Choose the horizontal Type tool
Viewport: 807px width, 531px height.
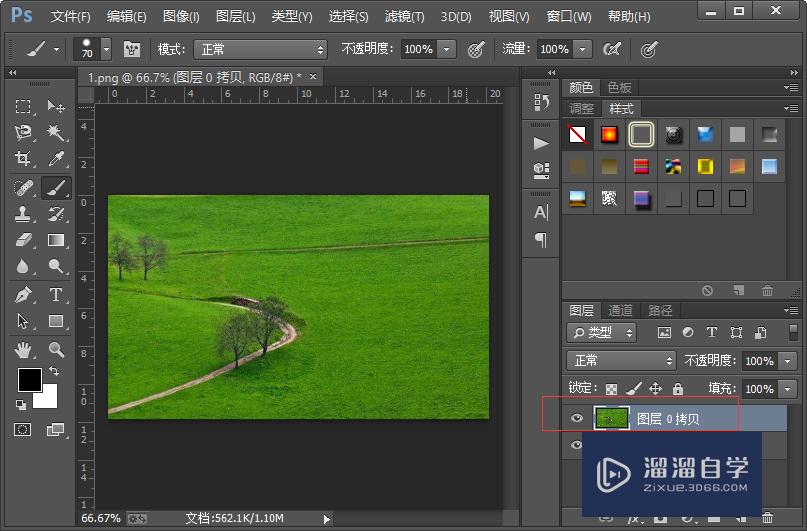(x=56, y=294)
